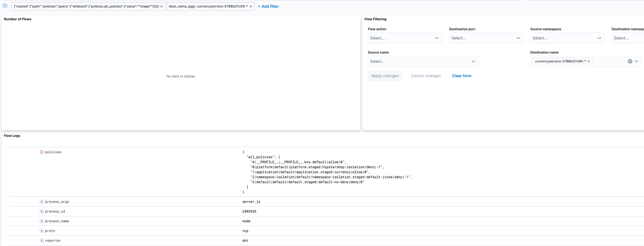Viewport: 644px width, 246px height.
Task: Click the policies field type icon
Action: click(42, 152)
